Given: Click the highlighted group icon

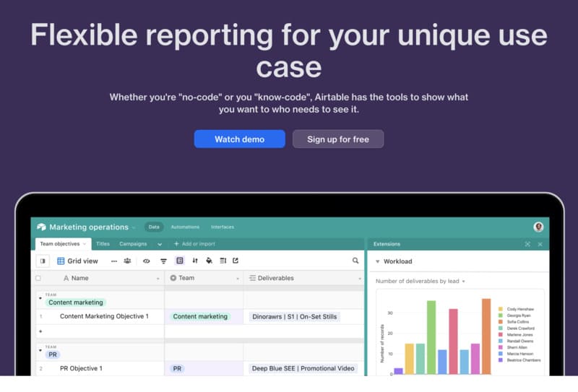Looking at the screenshot, I should 179,261.
